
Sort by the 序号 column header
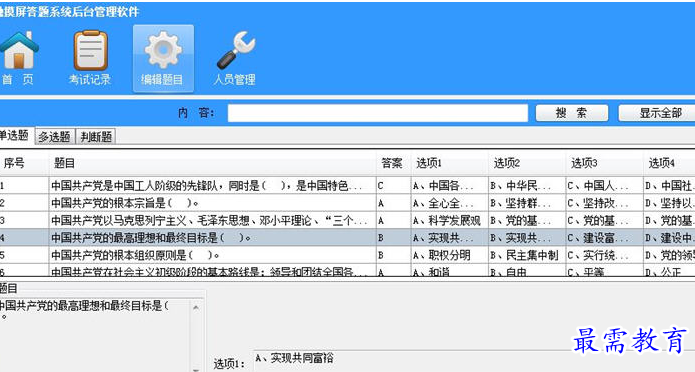click(x=24, y=163)
